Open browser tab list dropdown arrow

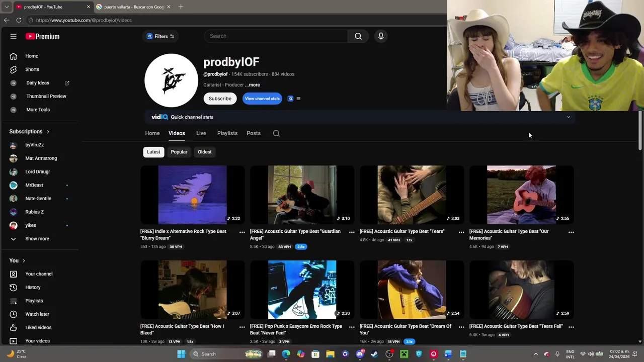7,7
